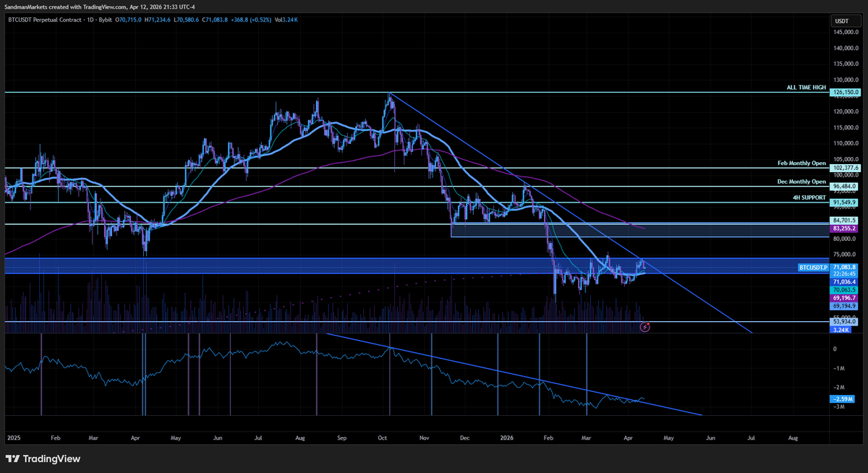Click the 3.24K volume tag

[x=841, y=330]
